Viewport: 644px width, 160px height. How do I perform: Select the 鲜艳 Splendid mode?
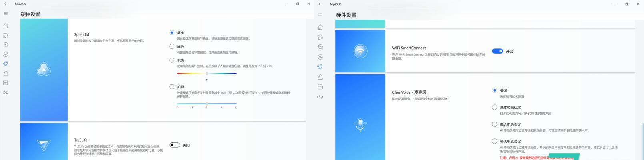[x=172, y=46]
